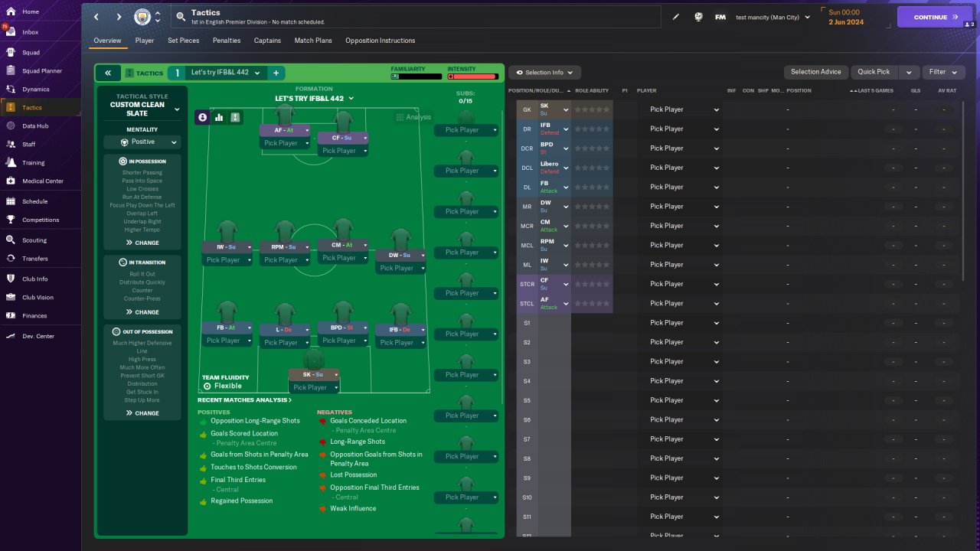
Task: Collapse the tactics panel with double-arrow button
Action: coord(107,73)
